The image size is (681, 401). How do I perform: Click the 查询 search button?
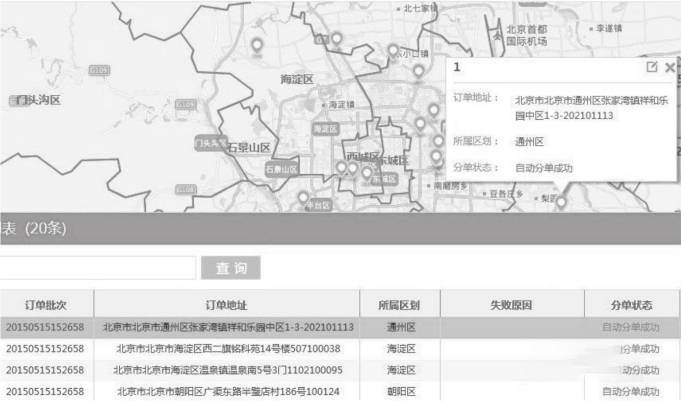[x=231, y=268]
